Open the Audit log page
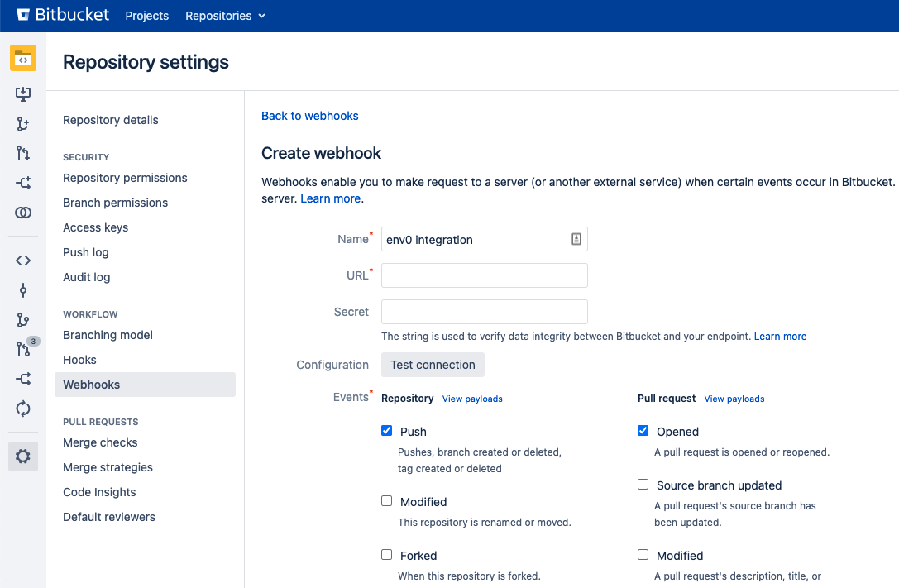The width and height of the screenshot is (899, 588). pyautogui.click(x=86, y=277)
